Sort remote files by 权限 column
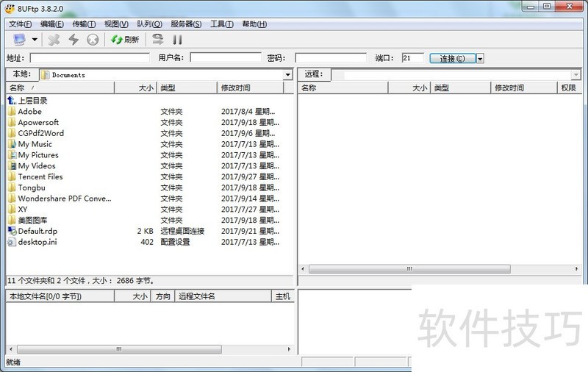This screenshot has width=588, height=372. 569,87
